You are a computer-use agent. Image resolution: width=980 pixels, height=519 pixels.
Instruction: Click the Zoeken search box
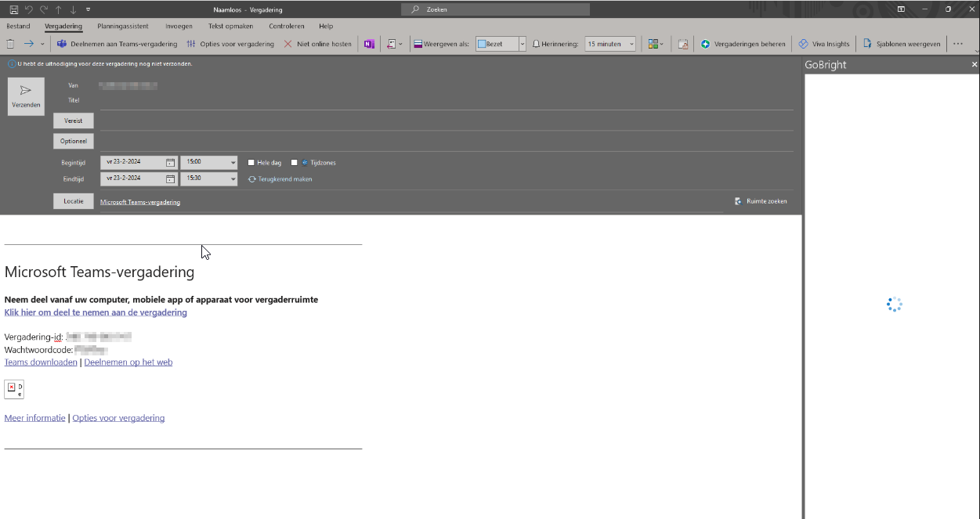pyautogui.click(x=496, y=9)
